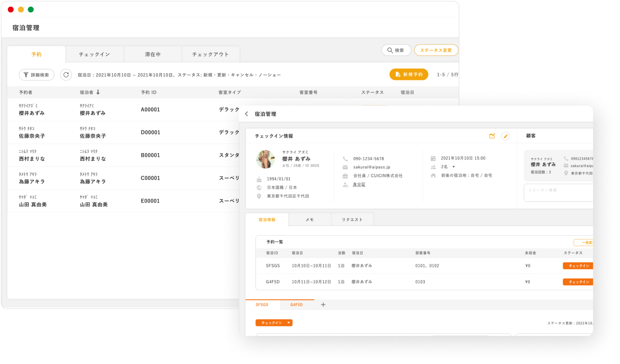Open the 身分証 link
The height and width of the screenshot is (364, 620).
pyautogui.click(x=359, y=184)
